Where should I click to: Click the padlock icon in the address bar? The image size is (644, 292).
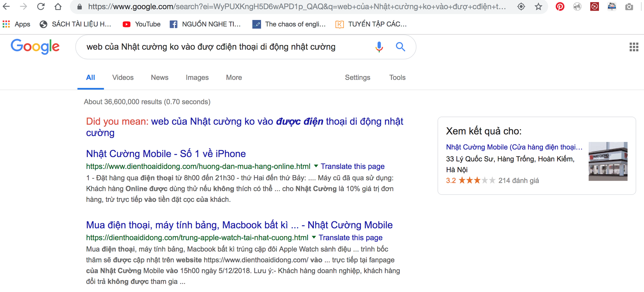coord(80,6)
